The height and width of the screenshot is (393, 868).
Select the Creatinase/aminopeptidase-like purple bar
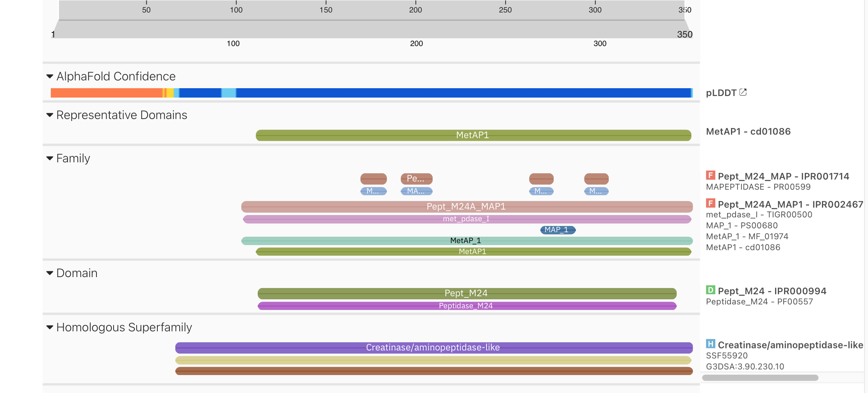pos(434,348)
